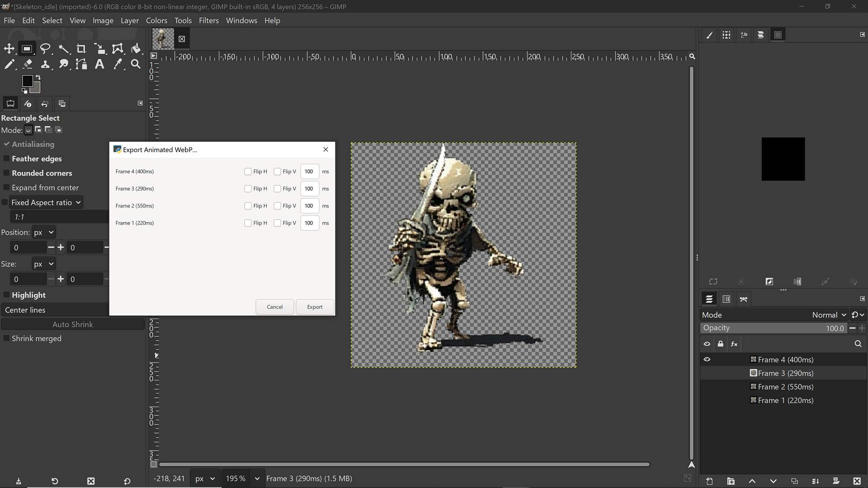Open the File menu
Screen dimensions: 868x488
point(9,20)
